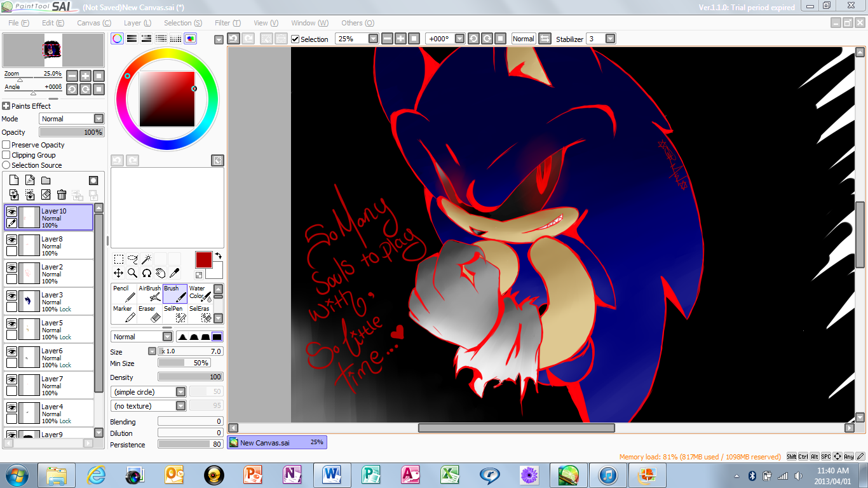Open the (no texture) dropdown
This screenshot has width=868, height=488.
[149, 406]
